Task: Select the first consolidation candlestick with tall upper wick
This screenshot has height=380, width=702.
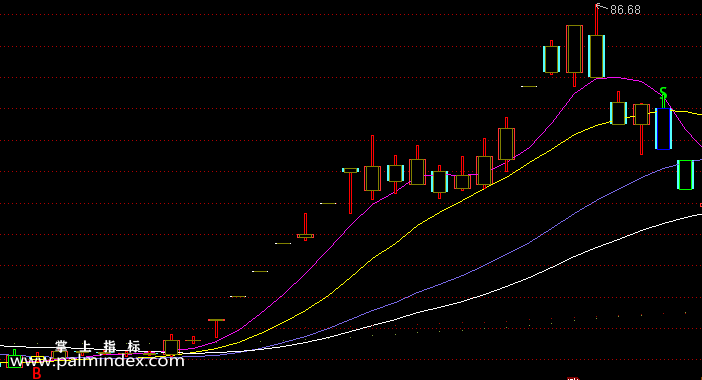Action: (x=372, y=168)
